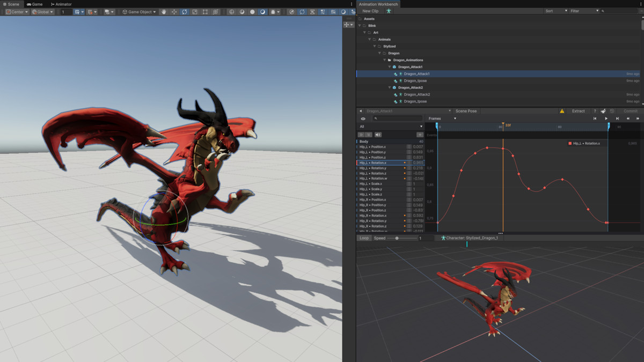
Task: Collapse the Dragon_Animations folder
Action: click(x=385, y=60)
